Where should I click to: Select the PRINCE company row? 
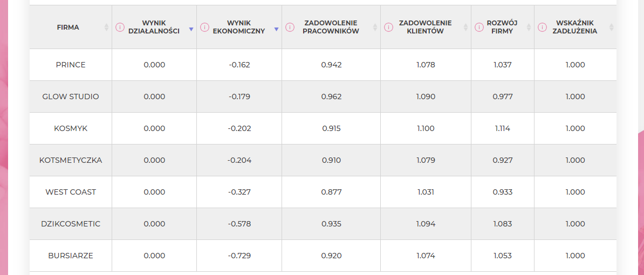[x=323, y=65]
